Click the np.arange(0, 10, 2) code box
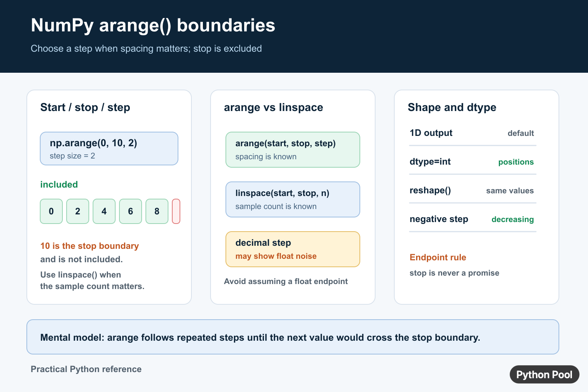The height and width of the screenshot is (392, 588). 109,149
